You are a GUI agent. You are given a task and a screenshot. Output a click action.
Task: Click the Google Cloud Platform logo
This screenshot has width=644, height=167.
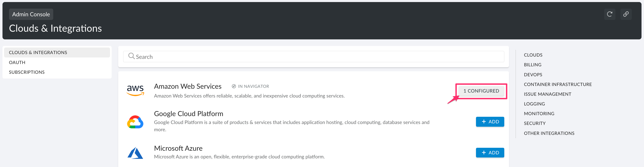point(135,122)
